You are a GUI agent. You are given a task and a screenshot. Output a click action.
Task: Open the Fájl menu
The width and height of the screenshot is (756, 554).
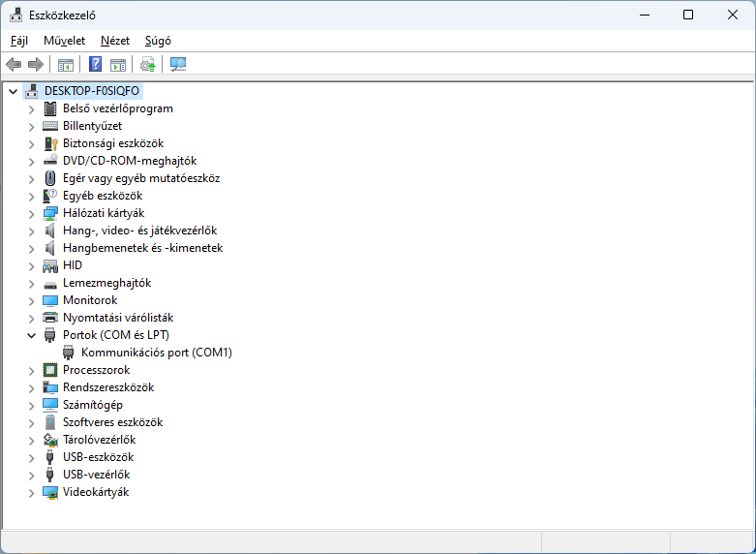(19, 41)
